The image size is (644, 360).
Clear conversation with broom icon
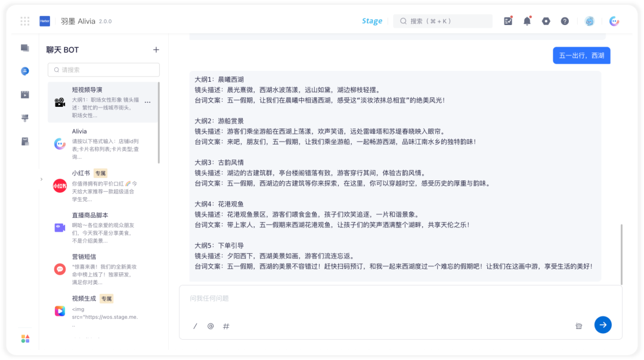(x=578, y=326)
